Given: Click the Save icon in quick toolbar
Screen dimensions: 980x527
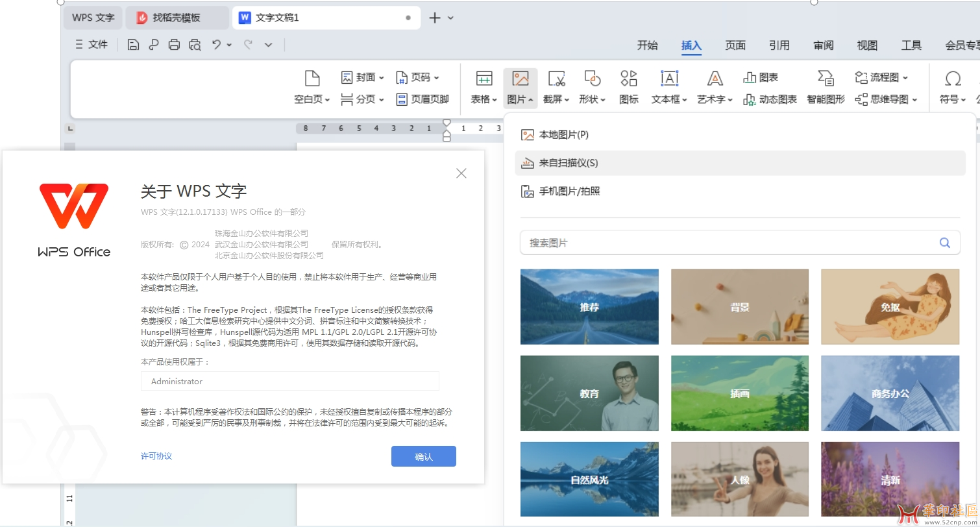Looking at the screenshot, I should coord(133,45).
